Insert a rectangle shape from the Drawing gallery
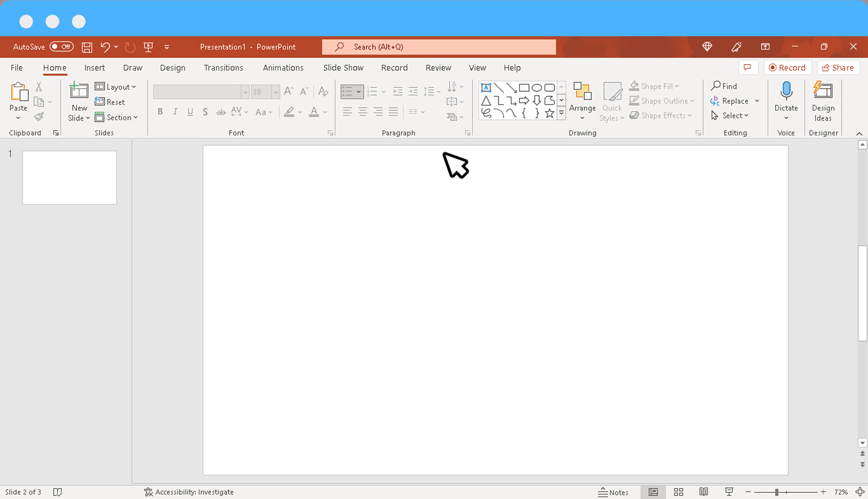This screenshot has width=868, height=499. (523, 87)
